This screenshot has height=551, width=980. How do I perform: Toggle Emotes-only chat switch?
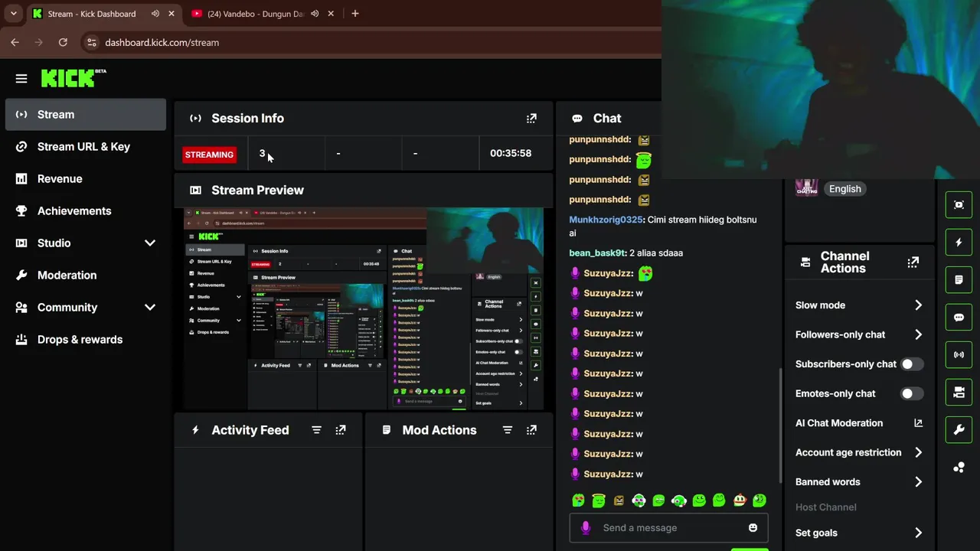pos(911,394)
